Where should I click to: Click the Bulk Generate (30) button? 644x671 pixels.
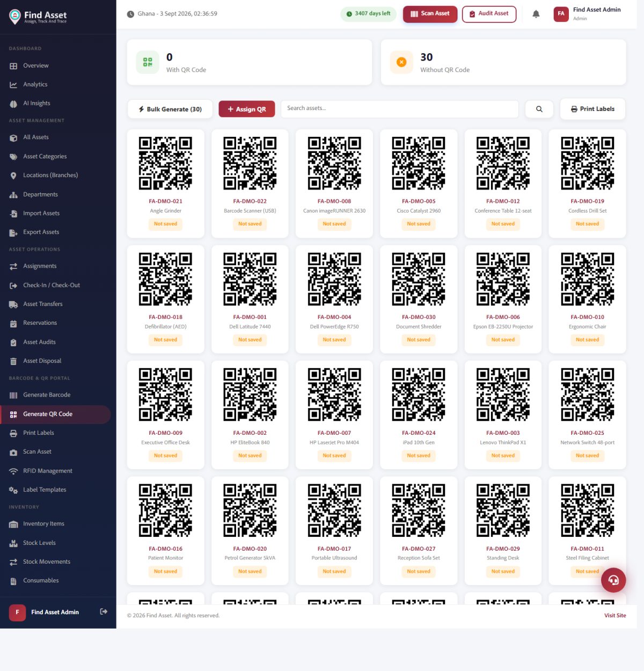[170, 109]
